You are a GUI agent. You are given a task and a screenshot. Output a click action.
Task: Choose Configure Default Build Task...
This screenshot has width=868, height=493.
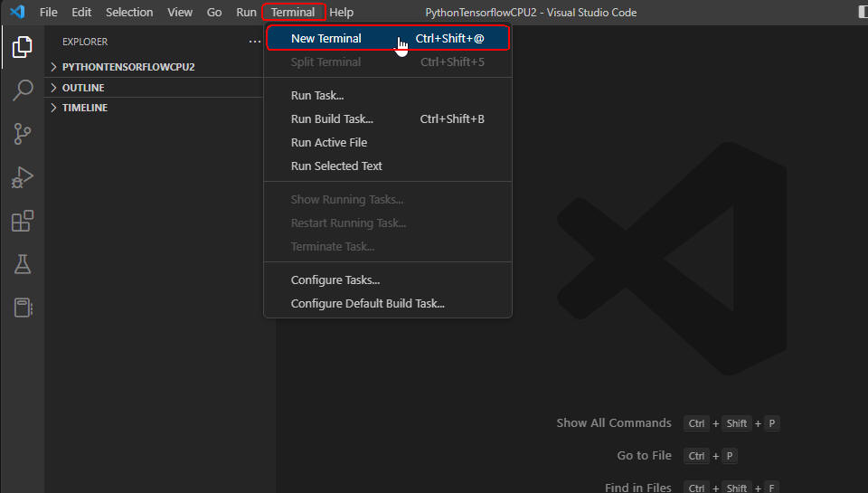click(388, 304)
